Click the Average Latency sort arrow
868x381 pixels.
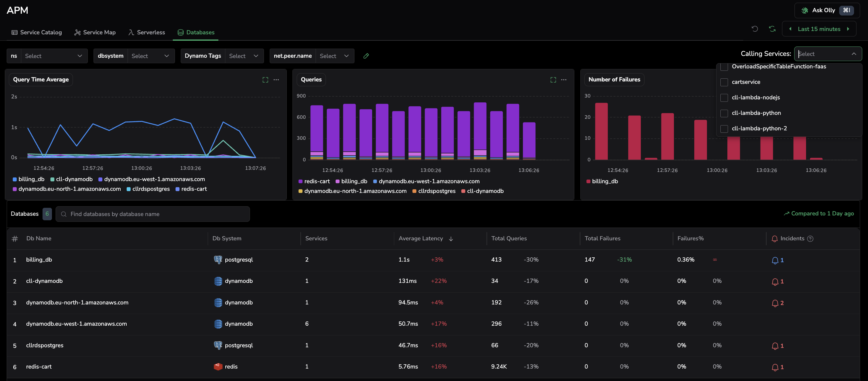tap(451, 239)
